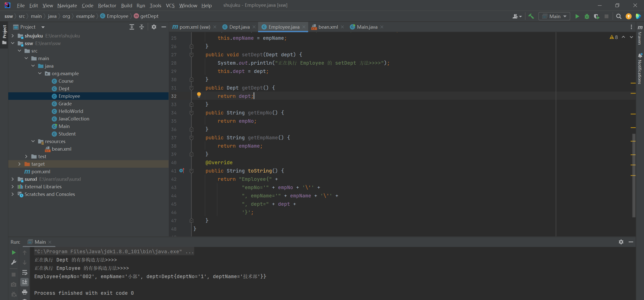Toggle scroll to end in console
The height and width of the screenshot is (300, 644).
(25, 282)
